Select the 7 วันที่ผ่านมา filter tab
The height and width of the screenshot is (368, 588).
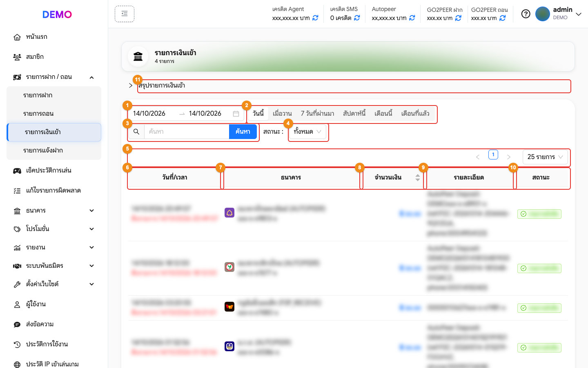(x=317, y=113)
